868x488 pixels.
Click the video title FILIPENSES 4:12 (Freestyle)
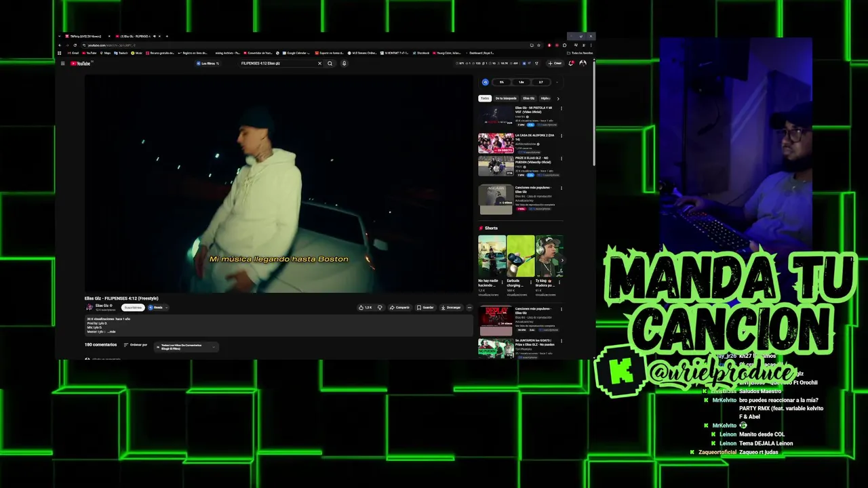click(121, 298)
